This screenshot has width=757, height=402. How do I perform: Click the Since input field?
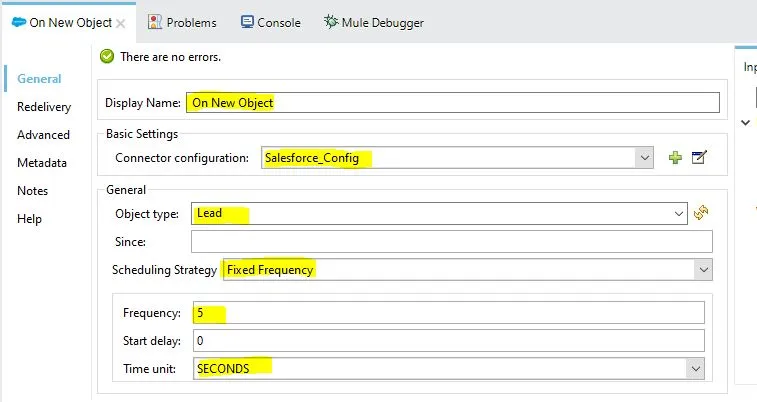click(451, 241)
